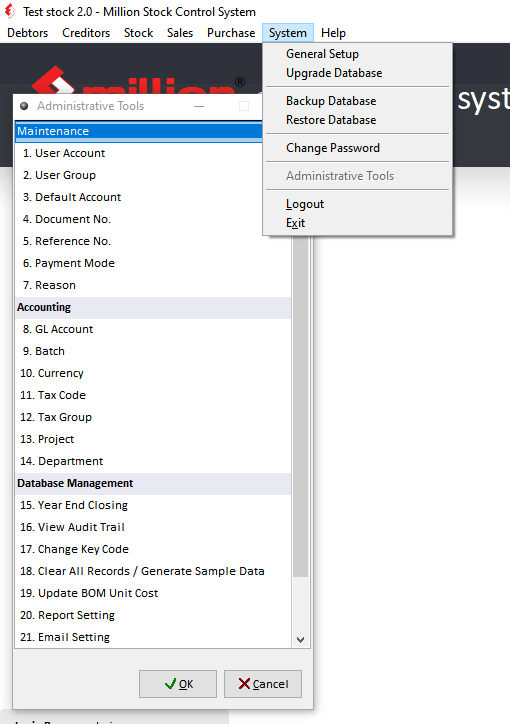Click the Million app icon in title bar
The image size is (510, 724).
pyautogui.click(x=9, y=11)
